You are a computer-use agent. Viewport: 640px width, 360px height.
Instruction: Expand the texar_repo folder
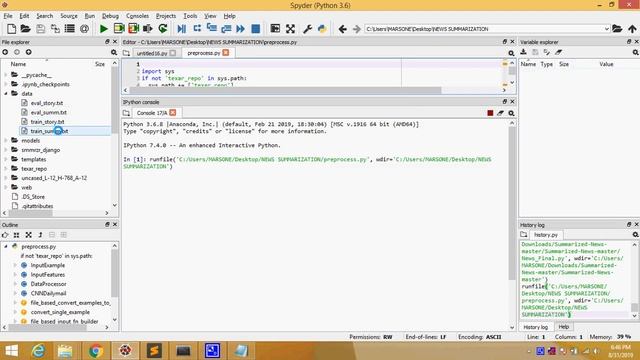[6, 169]
